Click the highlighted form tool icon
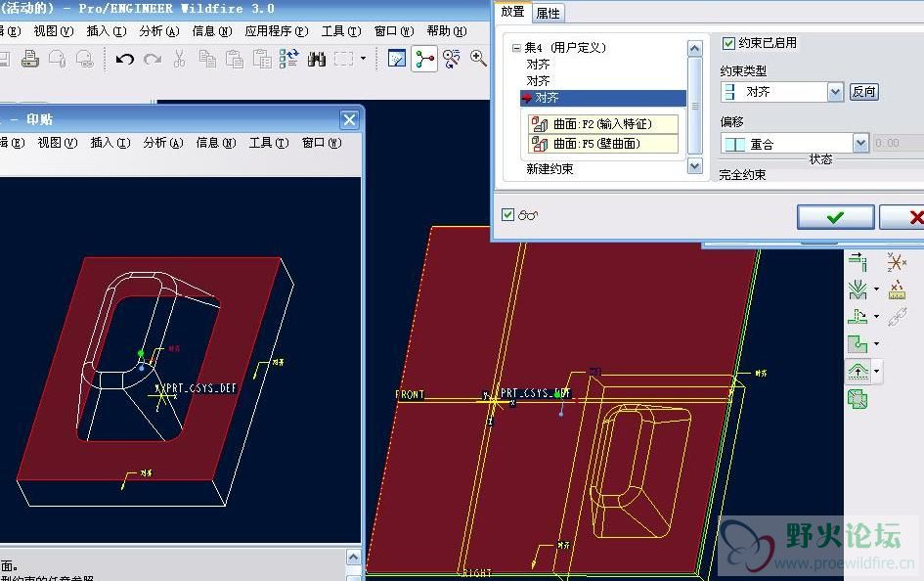The image size is (924, 581). [858, 371]
